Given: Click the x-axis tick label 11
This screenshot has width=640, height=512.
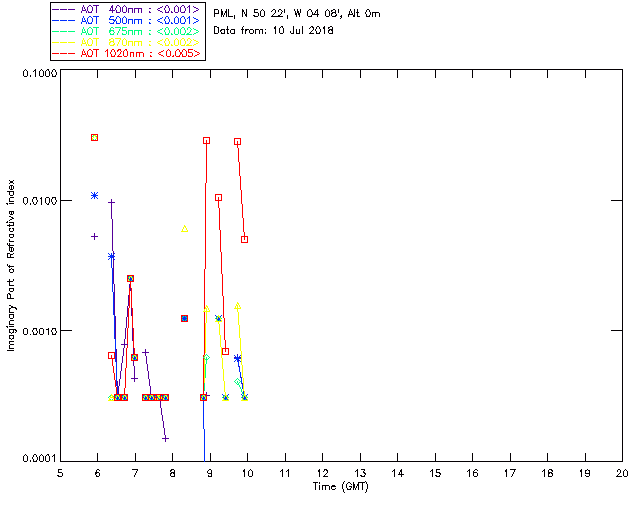Looking at the screenshot, I should coord(285,473).
